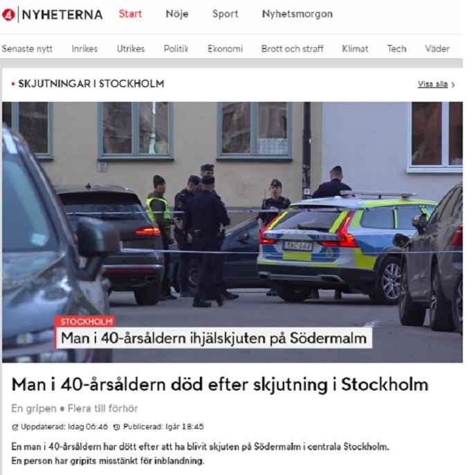The height and width of the screenshot is (475, 476).
Task: Select Senaste nytt category
Action: 27,48
